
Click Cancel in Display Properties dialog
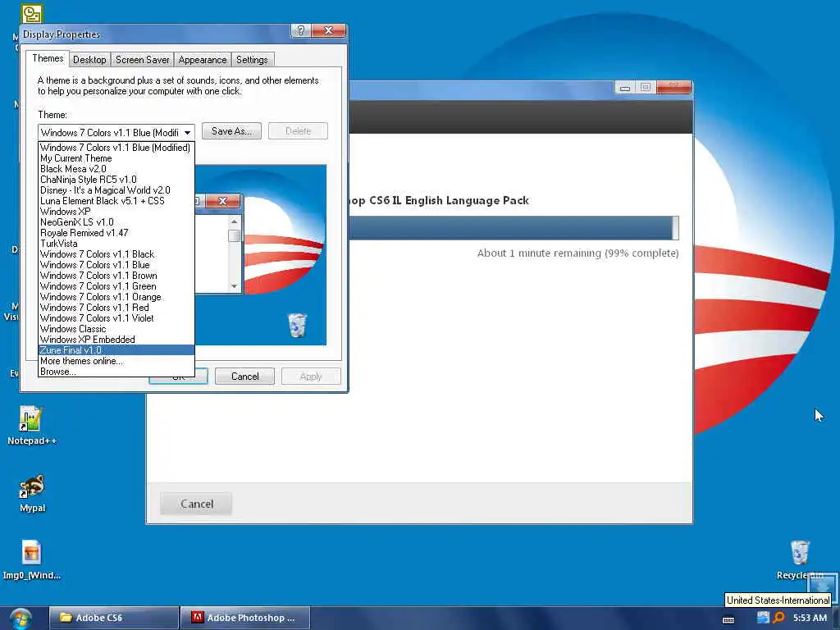point(244,376)
